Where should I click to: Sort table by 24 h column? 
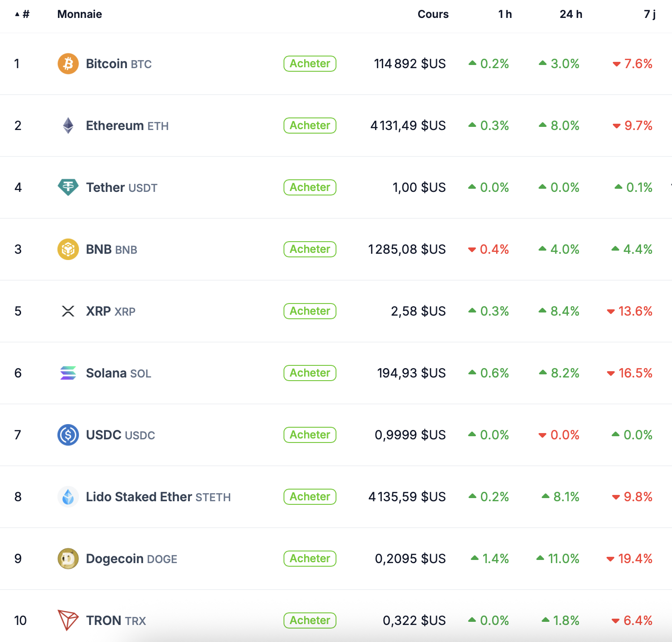[x=571, y=14]
